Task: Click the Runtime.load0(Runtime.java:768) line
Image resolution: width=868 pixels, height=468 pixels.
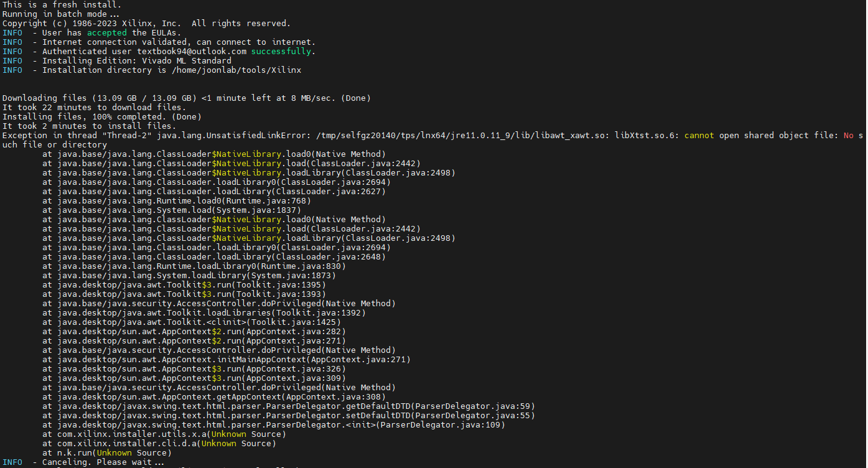Action: (177, 201)
